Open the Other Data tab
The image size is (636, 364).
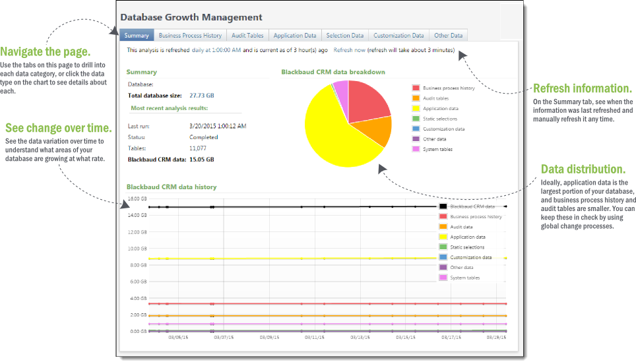[x=448, y=35]
